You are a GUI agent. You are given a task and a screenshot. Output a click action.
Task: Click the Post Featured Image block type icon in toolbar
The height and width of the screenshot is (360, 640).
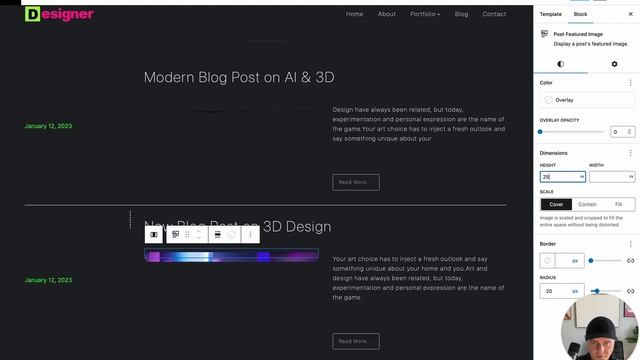(x=176, y=234)
